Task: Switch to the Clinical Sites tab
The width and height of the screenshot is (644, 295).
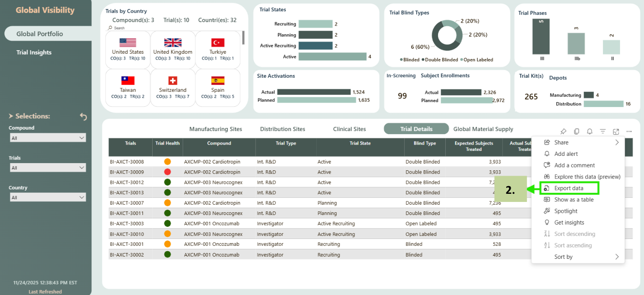Action: [349, 129]
